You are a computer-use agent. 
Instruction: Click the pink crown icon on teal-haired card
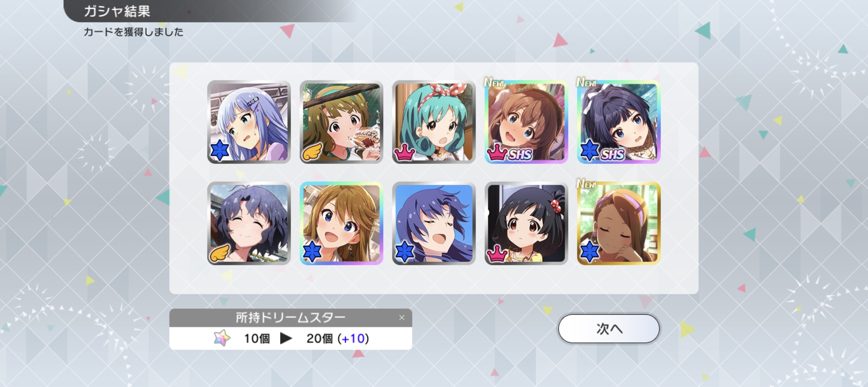tap(405, 153)
